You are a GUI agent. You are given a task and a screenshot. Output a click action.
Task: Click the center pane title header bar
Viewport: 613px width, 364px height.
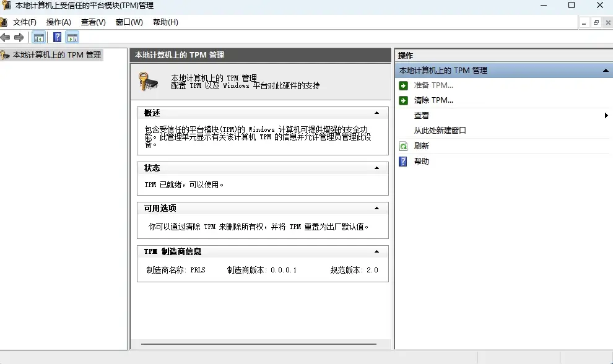[260, 55]
